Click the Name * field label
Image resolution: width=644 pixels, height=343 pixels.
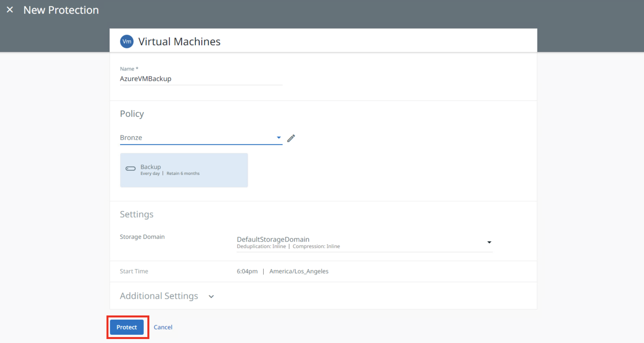pos(129,69)
